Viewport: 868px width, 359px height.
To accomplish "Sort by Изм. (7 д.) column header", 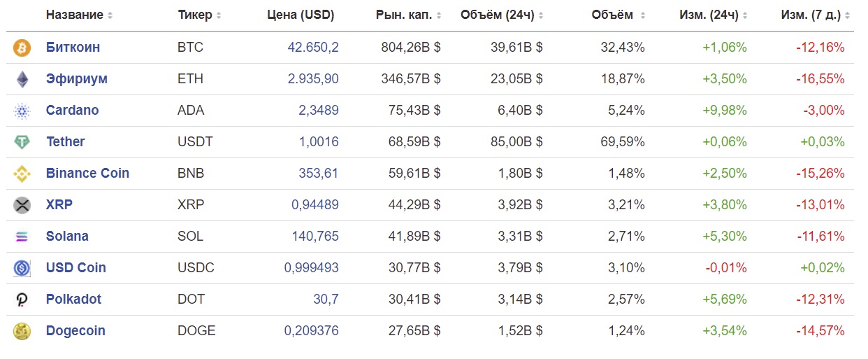I will [x=813, y=15].
